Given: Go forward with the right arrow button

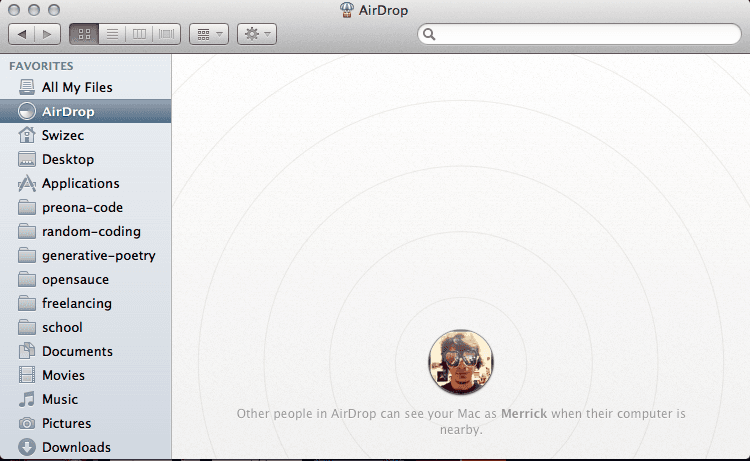Looking at the screenshot, I should point(47,34).
